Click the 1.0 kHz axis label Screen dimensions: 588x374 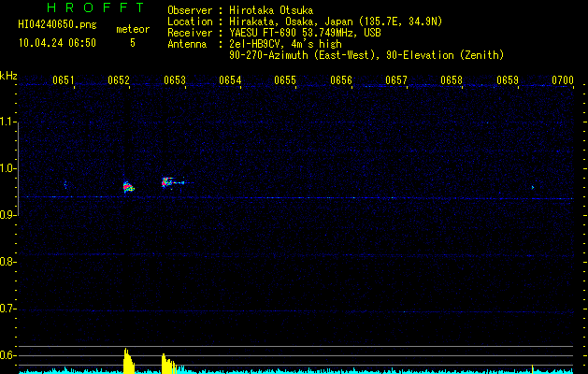[8, 168]
